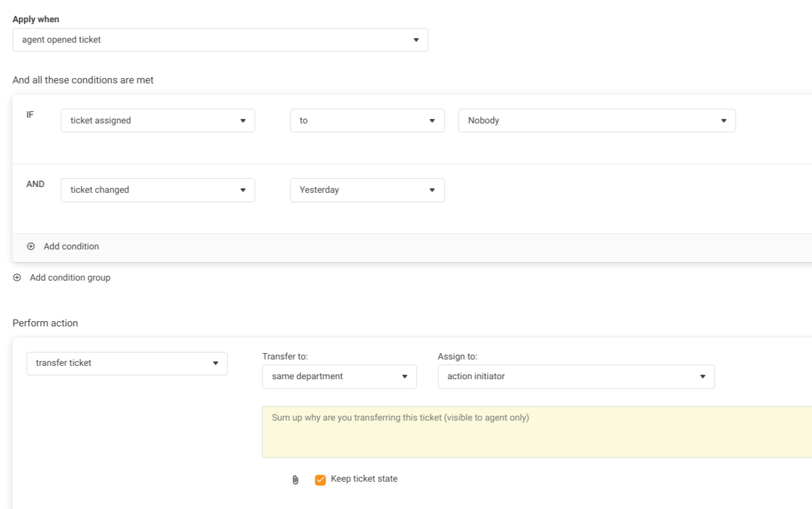The image size is (812, 509).
Task: Open the transfer ticket action dropdown
Action: coord(127,363)
